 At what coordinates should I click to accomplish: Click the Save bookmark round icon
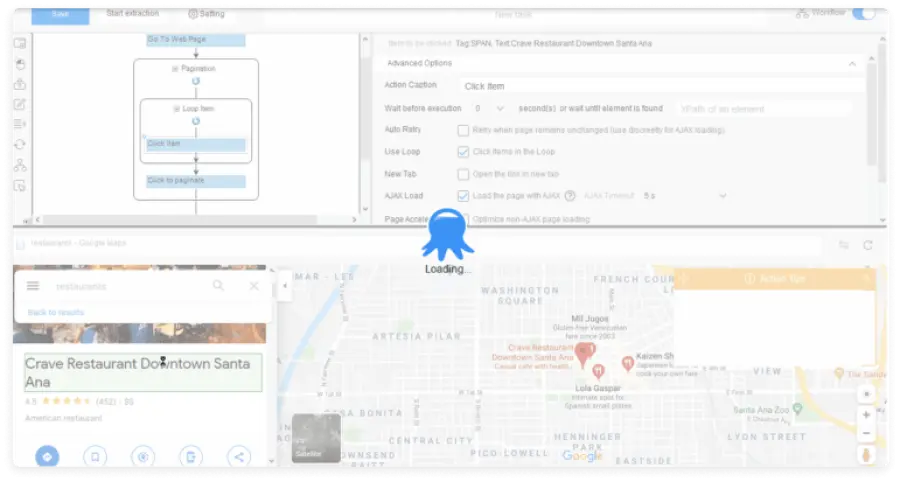[x=95, y=457]
